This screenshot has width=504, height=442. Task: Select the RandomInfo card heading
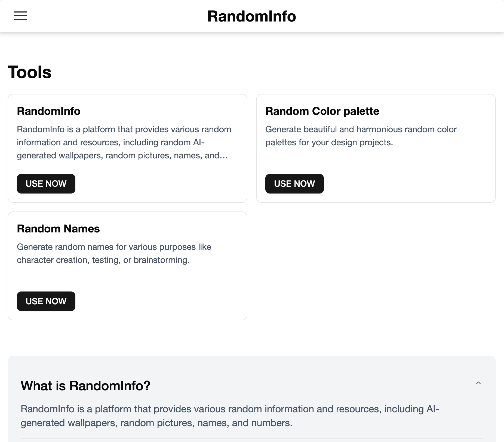click(x=49, y=111)
